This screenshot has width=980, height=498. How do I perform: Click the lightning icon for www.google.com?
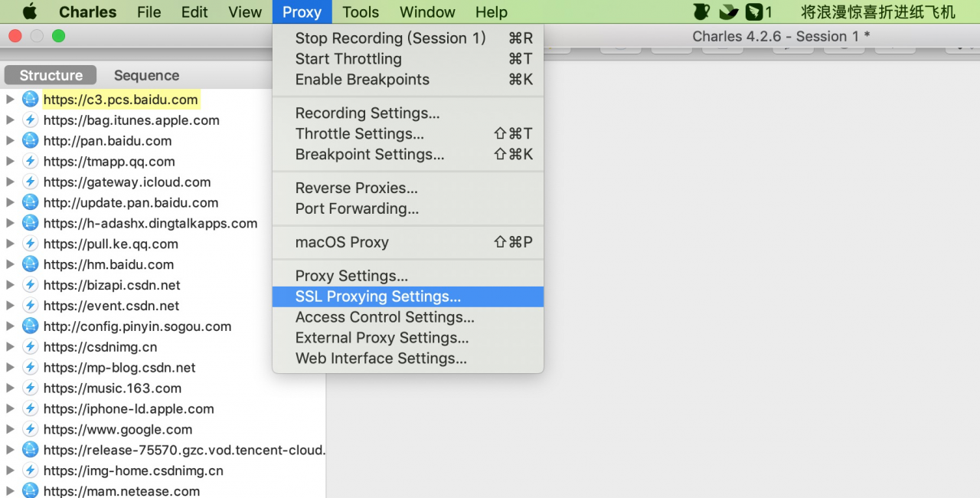(30, 429)
